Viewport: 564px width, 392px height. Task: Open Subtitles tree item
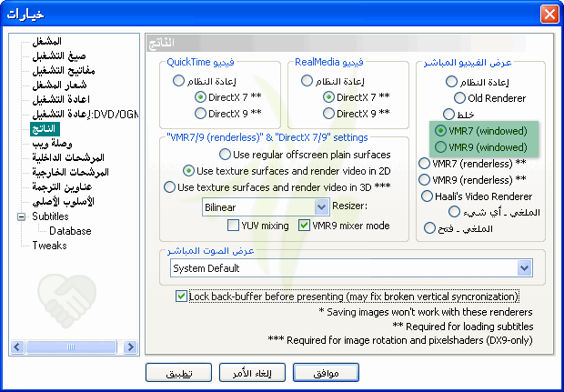[x=50, y=216]
